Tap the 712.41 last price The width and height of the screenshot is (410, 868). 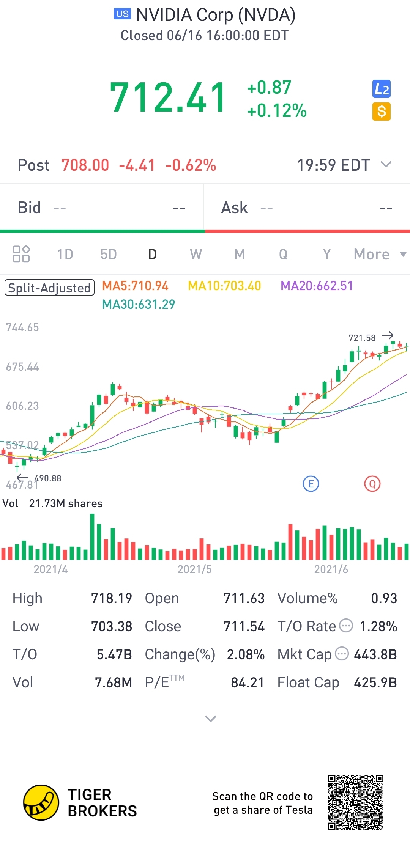tap(168, 98)
